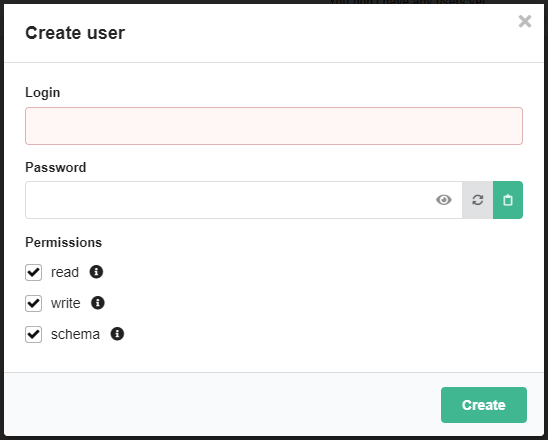Open info icon next to write permission
This screenshot has width=548, height=440.
98,303
